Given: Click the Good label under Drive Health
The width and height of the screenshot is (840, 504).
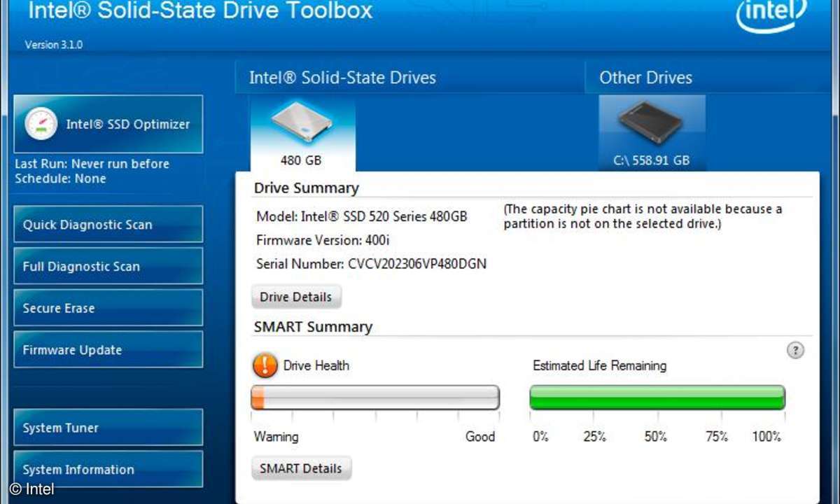Looking at the screenshot, I should pyautogui.click(x=480, y=437).
